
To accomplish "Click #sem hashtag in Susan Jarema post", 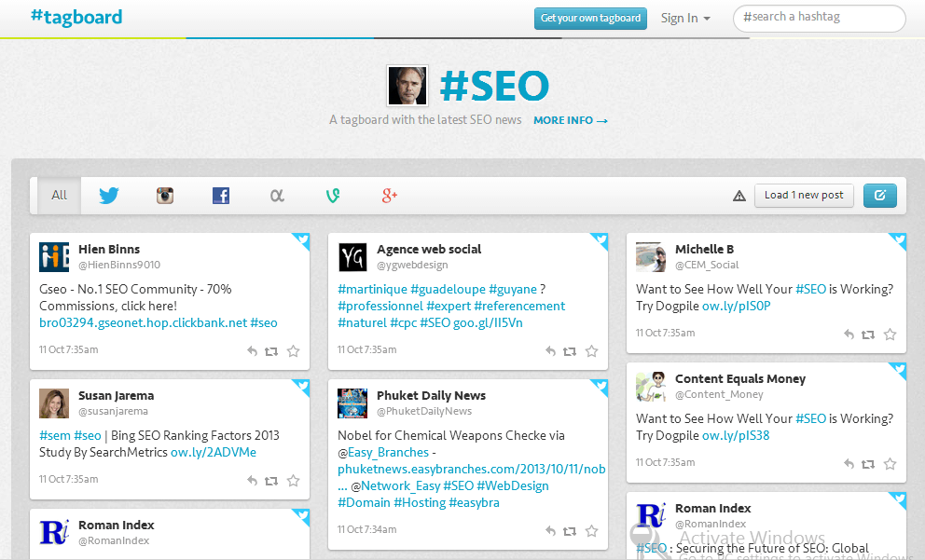I will 55,436.
